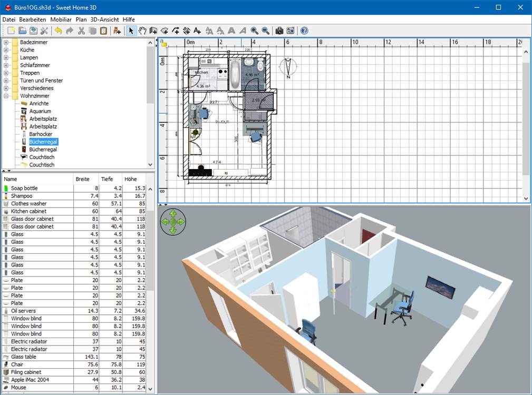Toggle italic text style
The width and height of the screenshot is (532, 395).
point(243,31)
